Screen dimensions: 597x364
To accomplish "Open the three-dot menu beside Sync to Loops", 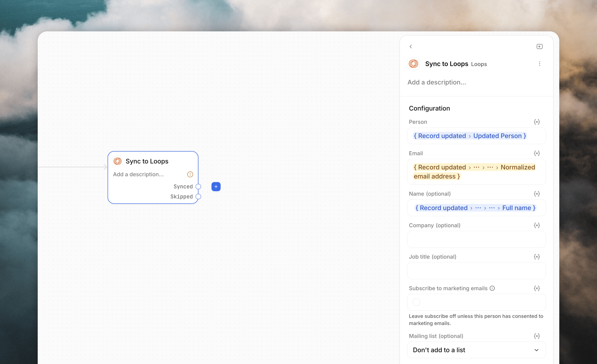I will coord(539,64).
